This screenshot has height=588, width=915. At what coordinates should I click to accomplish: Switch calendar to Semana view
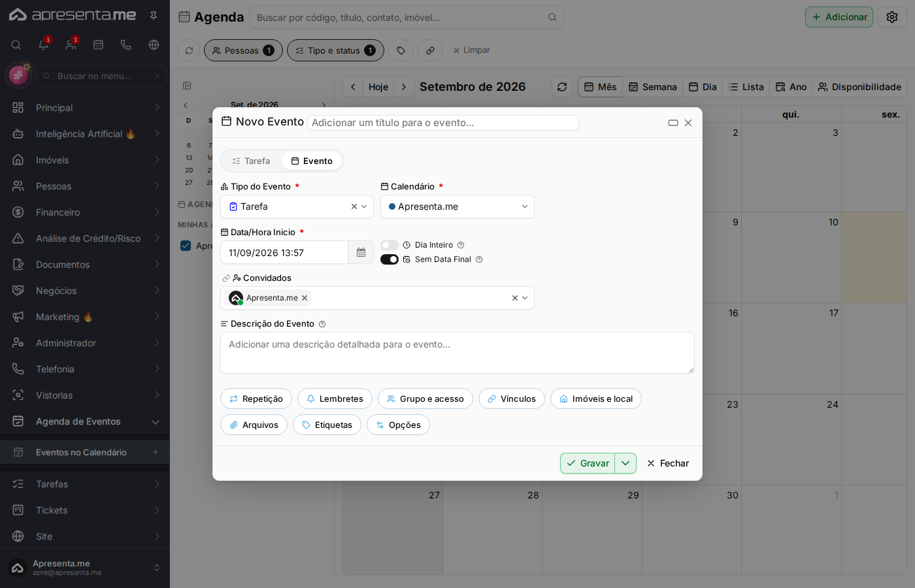coord(653,87)
